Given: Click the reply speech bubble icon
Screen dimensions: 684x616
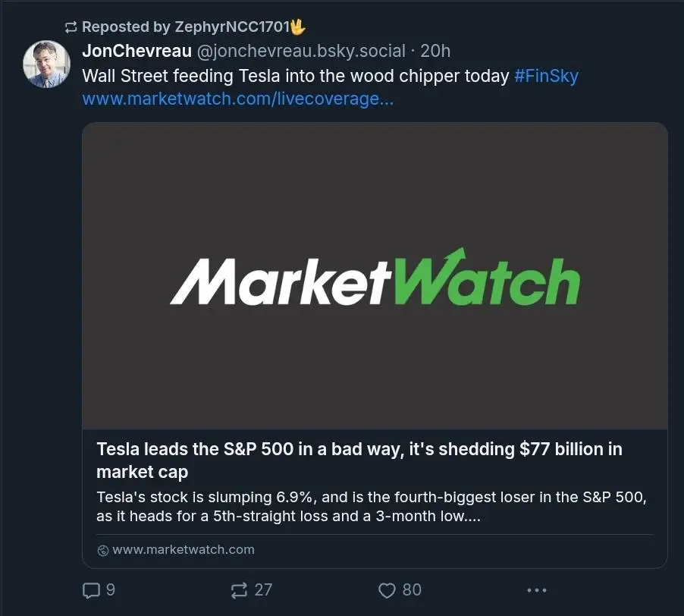Looking at the screenshot, I should (x=90, y=590).
